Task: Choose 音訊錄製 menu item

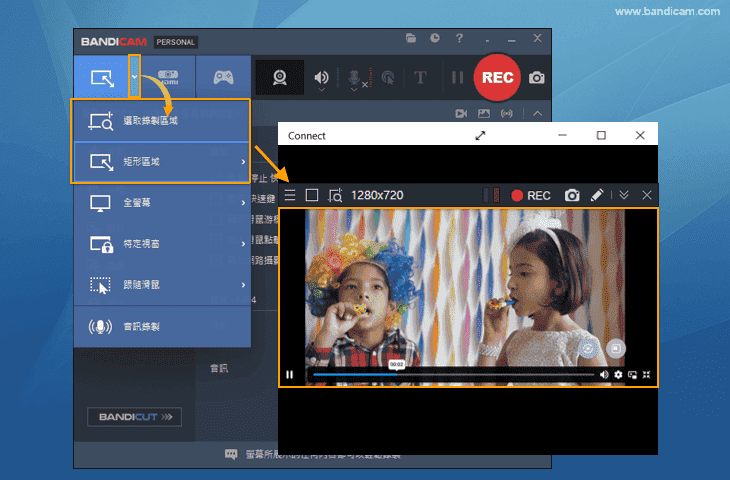Action: tap(162, 327)
